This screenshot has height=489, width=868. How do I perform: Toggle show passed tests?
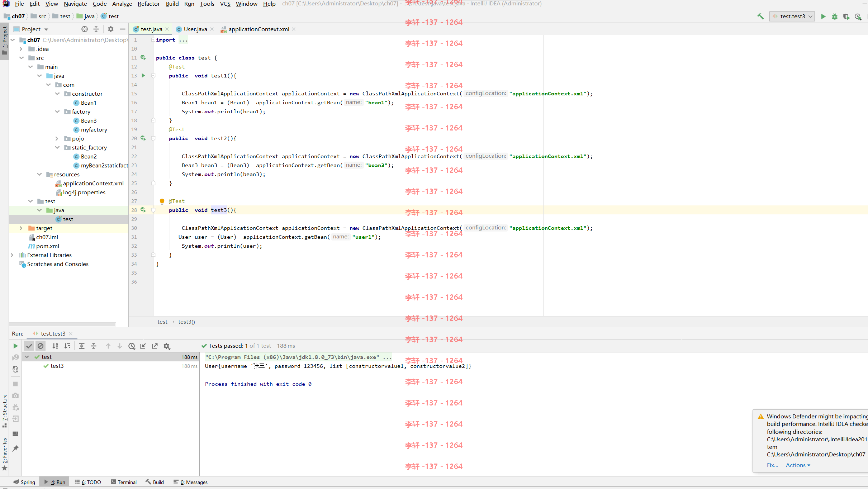pyautogui.click(x=29, y=346)
